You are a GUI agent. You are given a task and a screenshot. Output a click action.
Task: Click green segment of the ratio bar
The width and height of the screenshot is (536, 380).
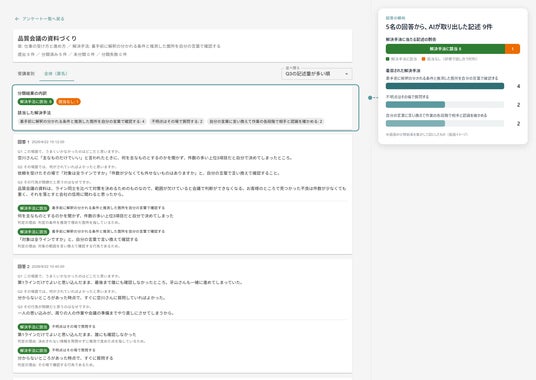coord(445,49)
